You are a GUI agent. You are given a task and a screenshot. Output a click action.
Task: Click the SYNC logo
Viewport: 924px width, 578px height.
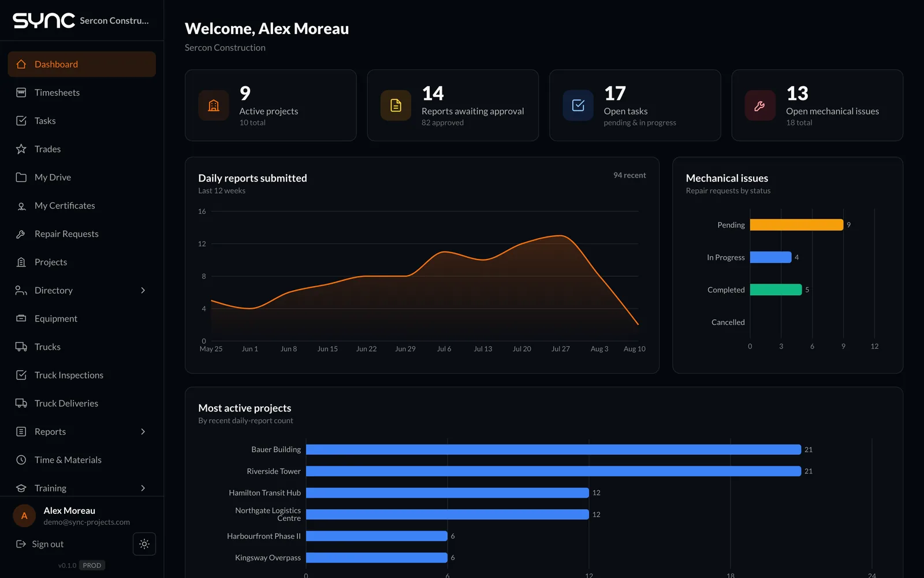[44, 21]
